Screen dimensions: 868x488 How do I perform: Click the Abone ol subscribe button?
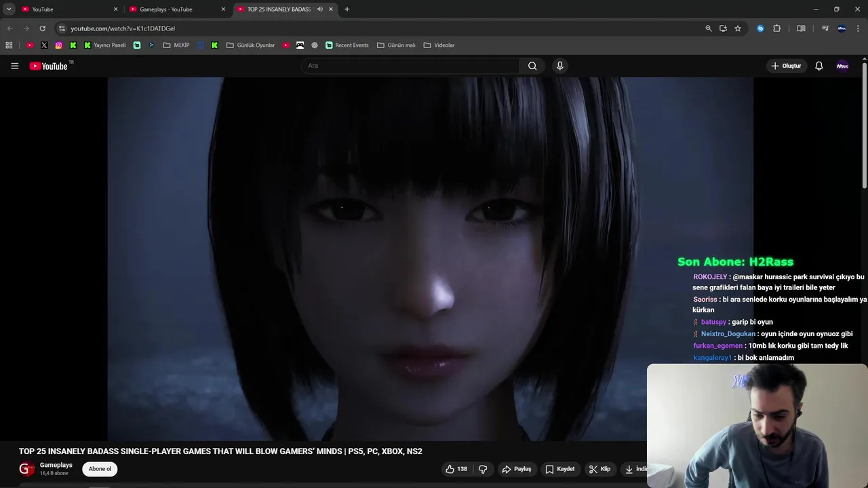click(100, 469)
